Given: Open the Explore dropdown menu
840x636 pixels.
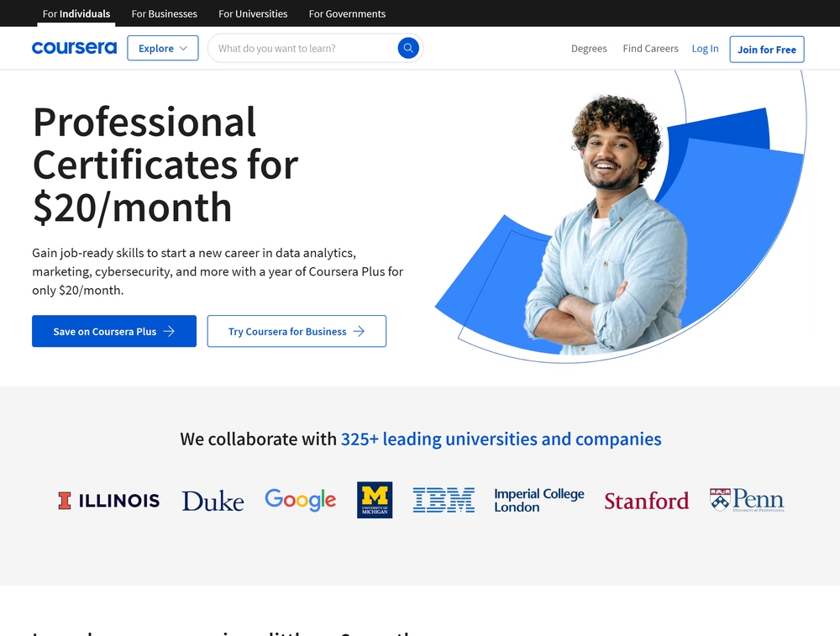Looking at the screenshot, I should tap(163, 48).
